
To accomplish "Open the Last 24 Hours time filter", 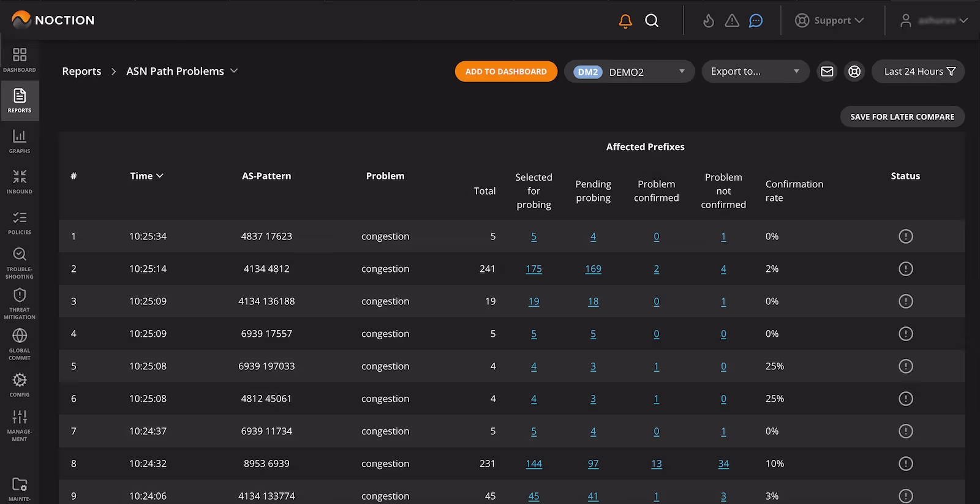I will 918,72.
